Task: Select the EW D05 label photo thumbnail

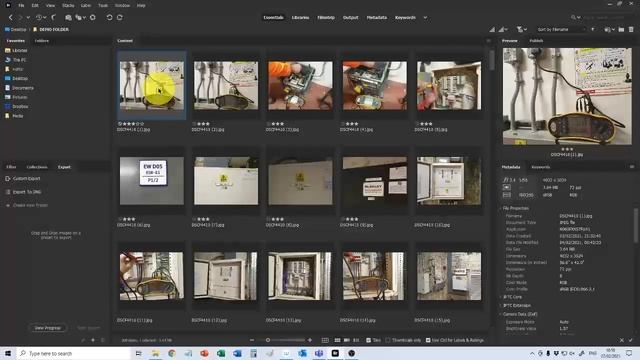Action: 152,181
